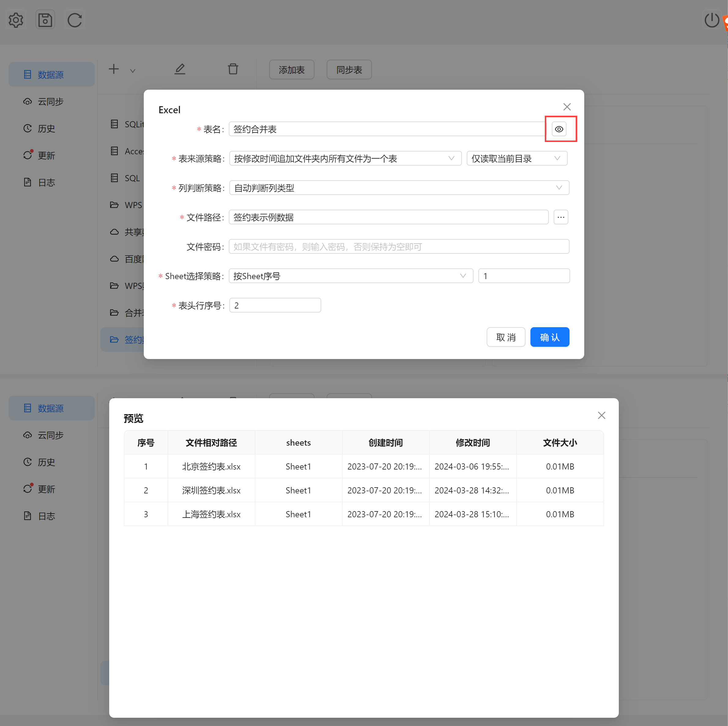Open the 仅读取当前目录 dropdown

pos(517,158)
